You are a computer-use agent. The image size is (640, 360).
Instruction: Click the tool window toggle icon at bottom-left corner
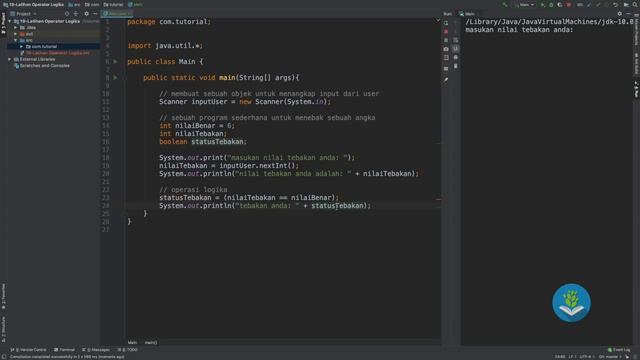[x=4, y=357]
